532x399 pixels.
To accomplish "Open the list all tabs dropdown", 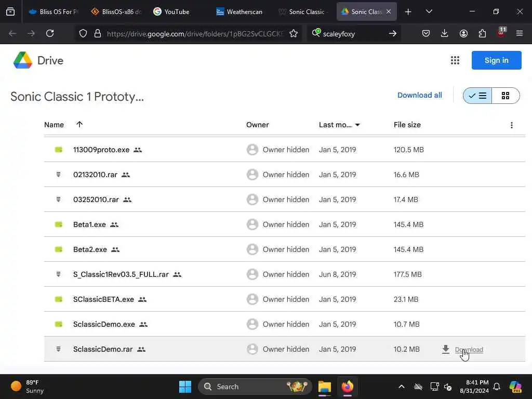I will click(429, 11).
